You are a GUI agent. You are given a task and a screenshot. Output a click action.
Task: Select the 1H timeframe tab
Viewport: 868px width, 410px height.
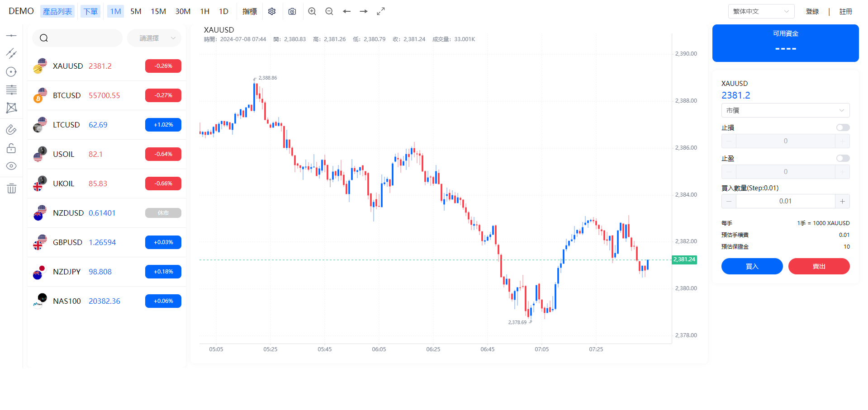click(205, 11)
